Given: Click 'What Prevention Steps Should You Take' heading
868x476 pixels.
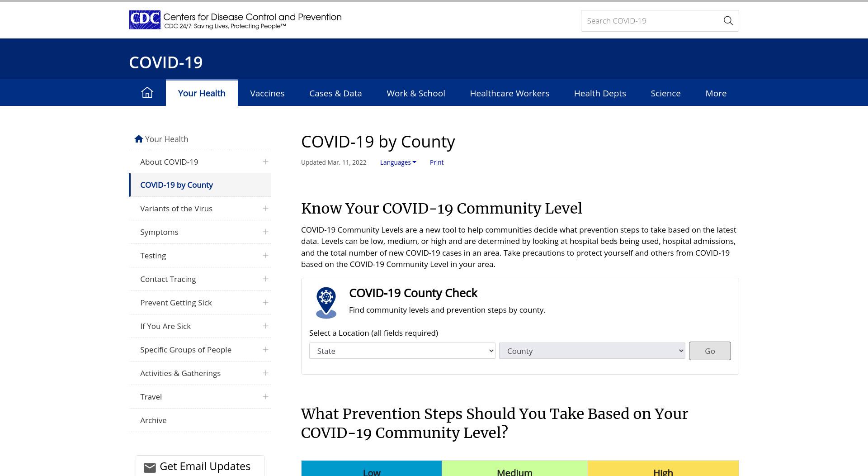Looking at the screenshot, I should click(x=495, y=423).
